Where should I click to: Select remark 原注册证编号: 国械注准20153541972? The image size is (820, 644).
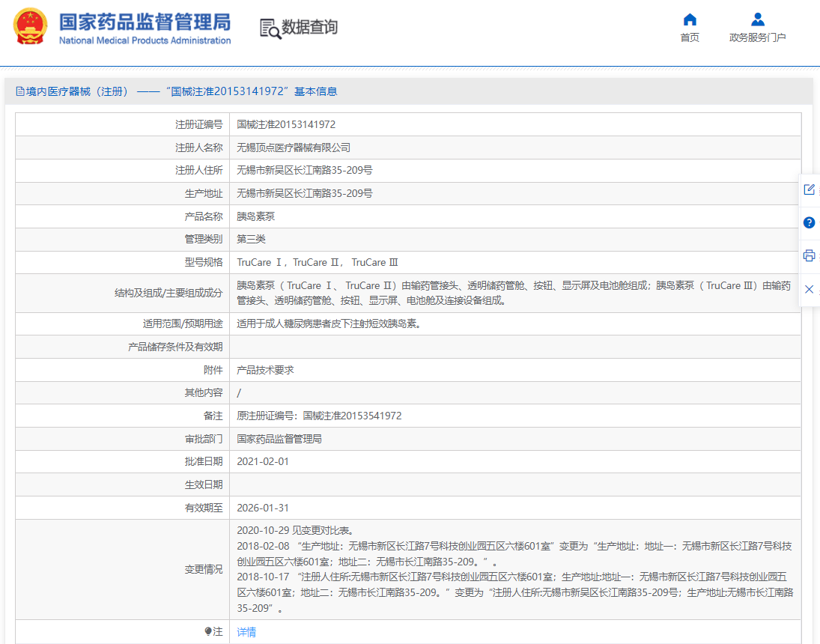click(x=319, y=416)
